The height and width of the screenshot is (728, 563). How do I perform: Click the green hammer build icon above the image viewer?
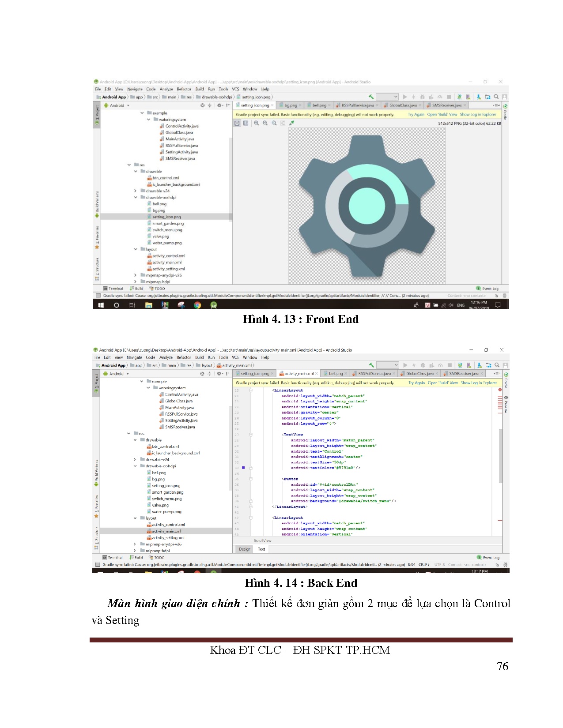[x=371, y=97]
